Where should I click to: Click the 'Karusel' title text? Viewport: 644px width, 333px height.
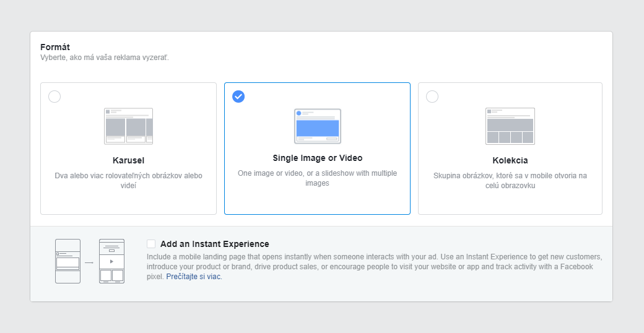[x=128, y=160]
